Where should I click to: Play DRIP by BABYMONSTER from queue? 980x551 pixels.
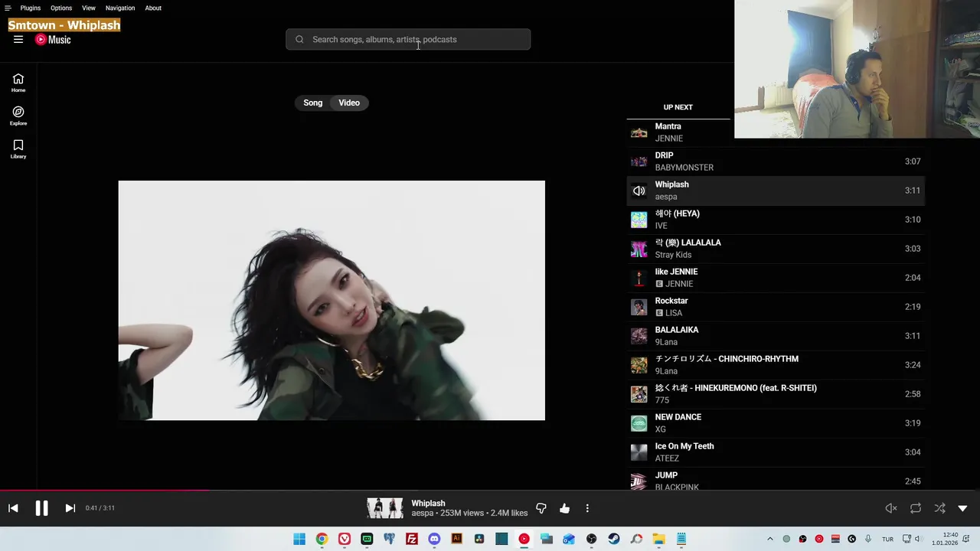[776, 161]
